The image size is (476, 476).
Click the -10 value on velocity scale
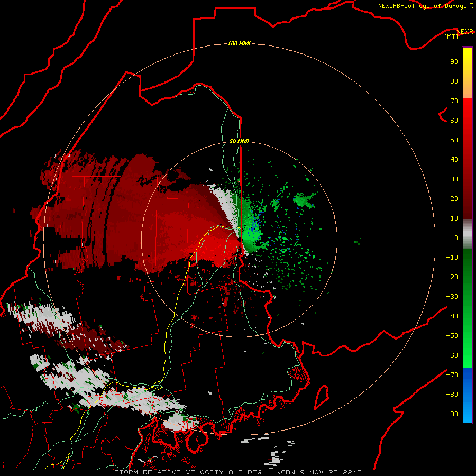452,258
